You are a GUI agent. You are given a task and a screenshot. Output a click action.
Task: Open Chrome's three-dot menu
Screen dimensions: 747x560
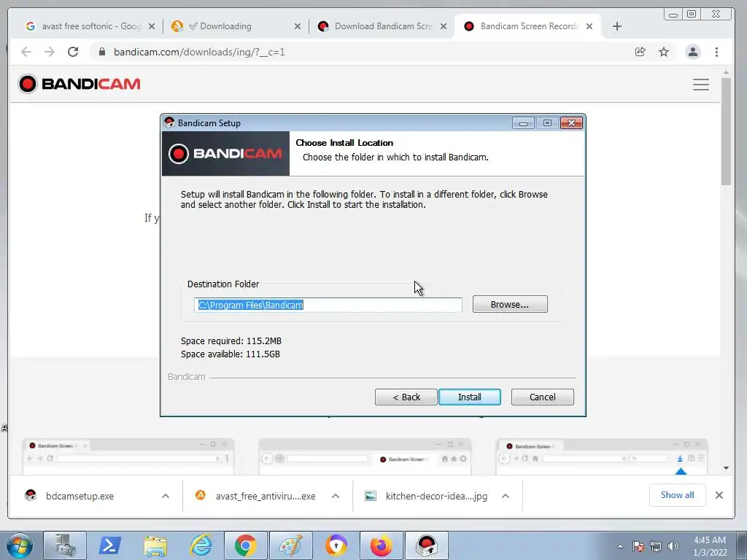point(716,52)
